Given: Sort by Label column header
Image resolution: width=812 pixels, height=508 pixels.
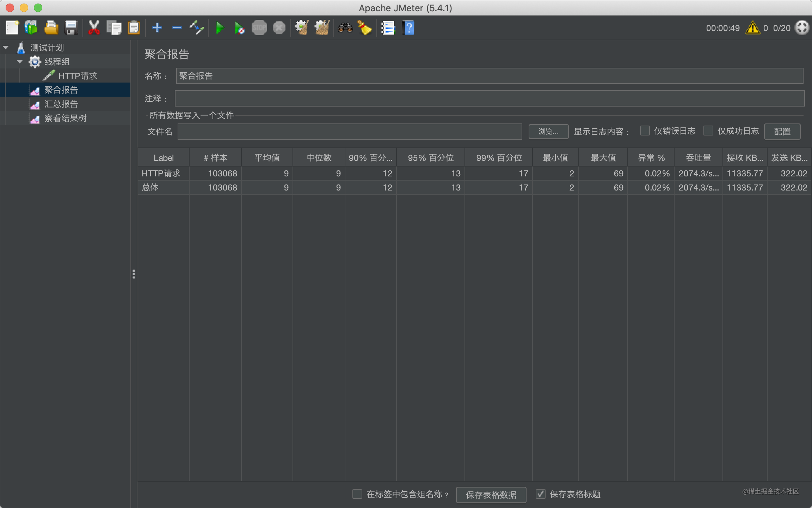Looking at the screenshot, I should [x=164, y=158].
